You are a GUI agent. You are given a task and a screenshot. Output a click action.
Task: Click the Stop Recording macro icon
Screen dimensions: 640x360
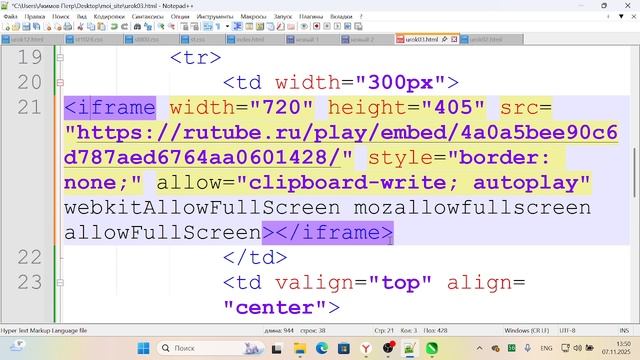pyautogui.click(x=327, y=27)
